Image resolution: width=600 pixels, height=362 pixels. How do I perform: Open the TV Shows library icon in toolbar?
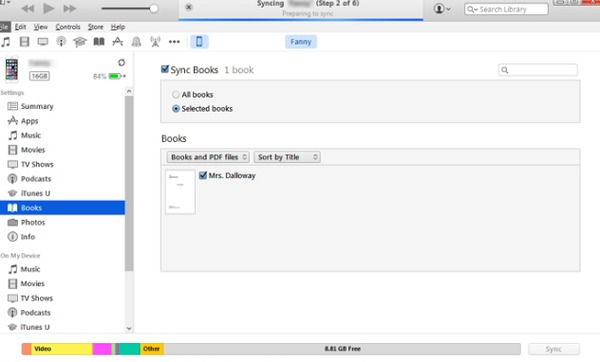click(x=43, y=41)
